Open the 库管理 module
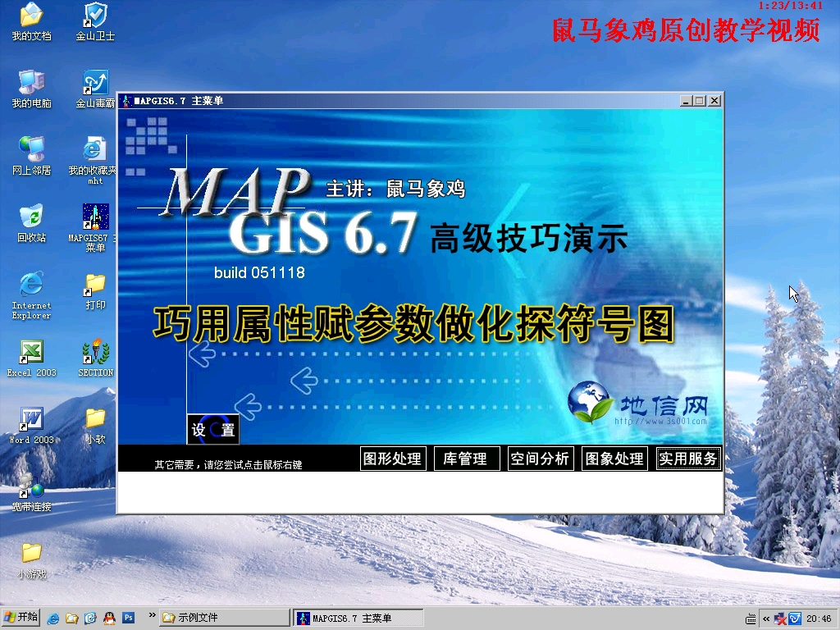Screen dimensions: 840x630 click(x=466, y=459)
